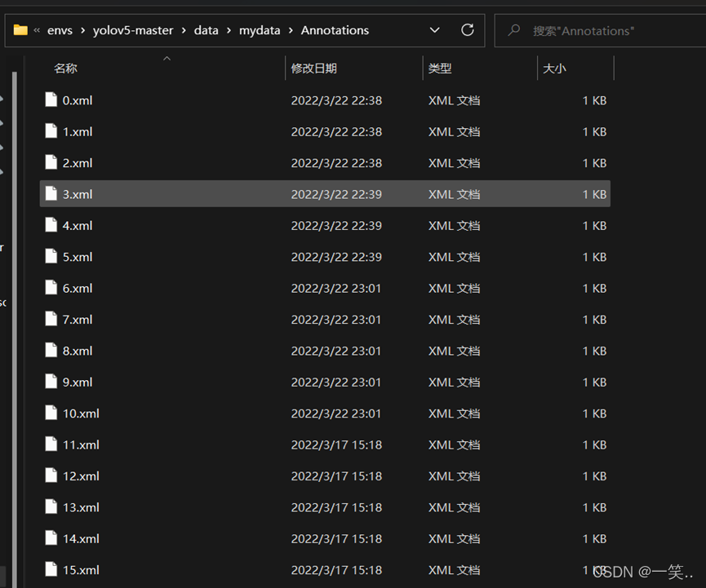The width and height of the screenshot is (706, 588).
Task: Select file name 6.xml
Action: click(x=78, y=289)
